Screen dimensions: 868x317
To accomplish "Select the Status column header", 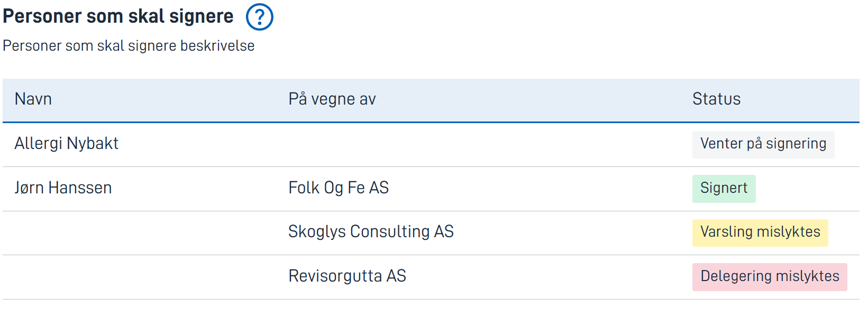I will coord(717,99).
